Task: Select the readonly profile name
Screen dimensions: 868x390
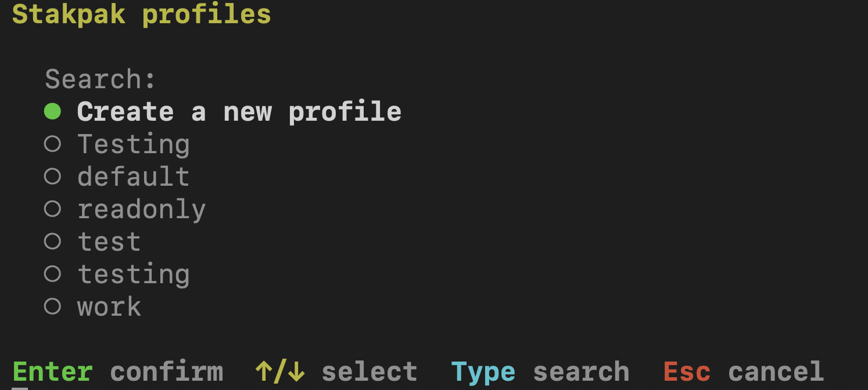Action: [x=142, y=209]
